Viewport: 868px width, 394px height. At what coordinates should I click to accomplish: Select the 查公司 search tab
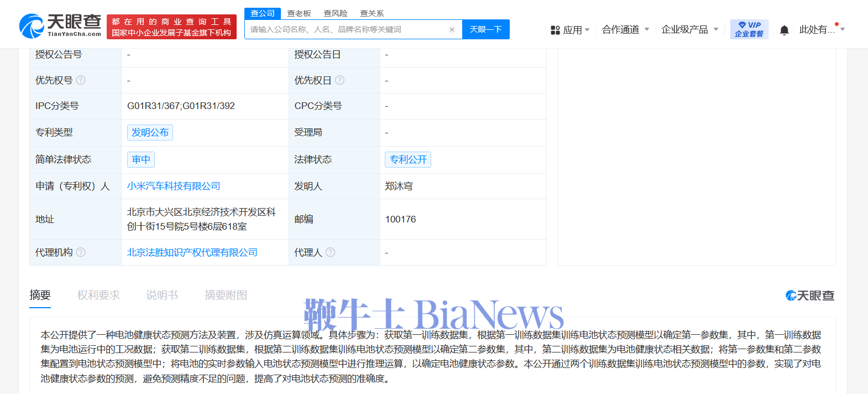(263, 13)
